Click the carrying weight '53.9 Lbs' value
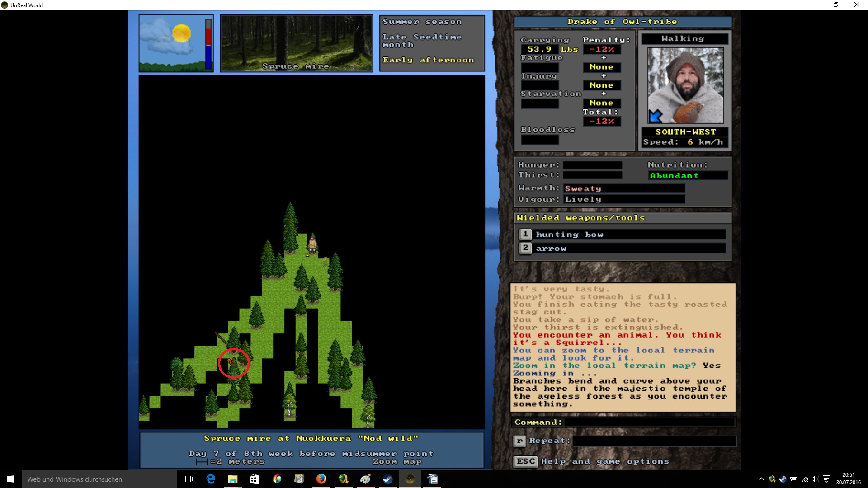This screenshot has width=868, height=488. (x=552, y=49)
